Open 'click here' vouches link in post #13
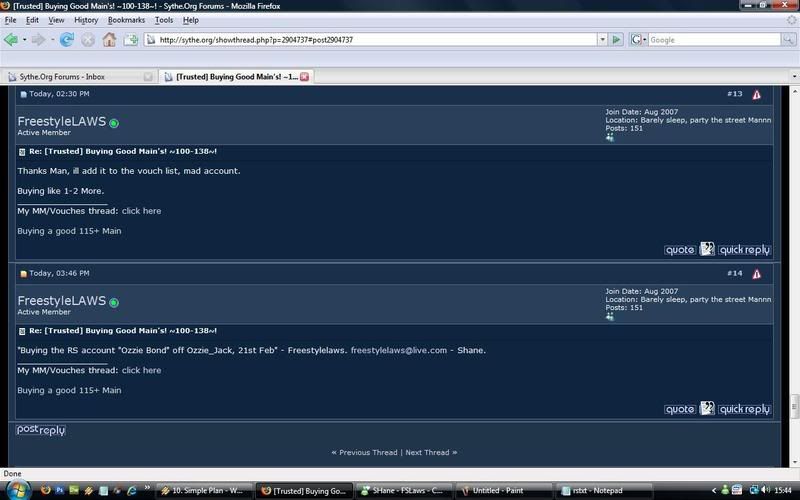Viewport: 800px width, 500px height. (x=141, y=211)
